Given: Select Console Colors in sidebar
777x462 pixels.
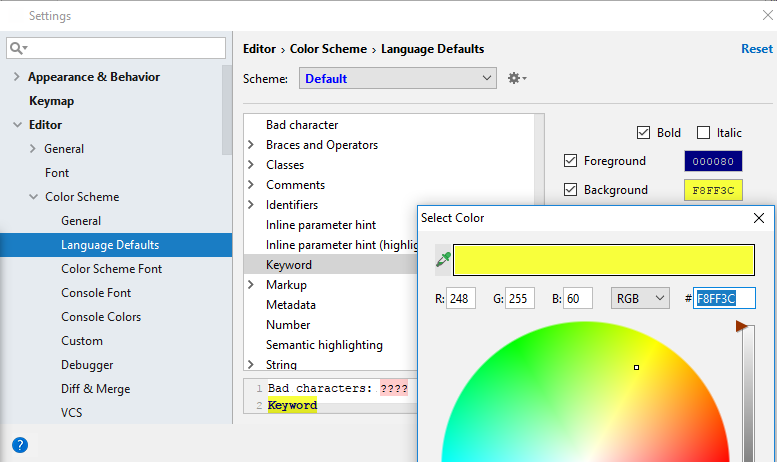Looking at the screenshot, I should point(101,317).
